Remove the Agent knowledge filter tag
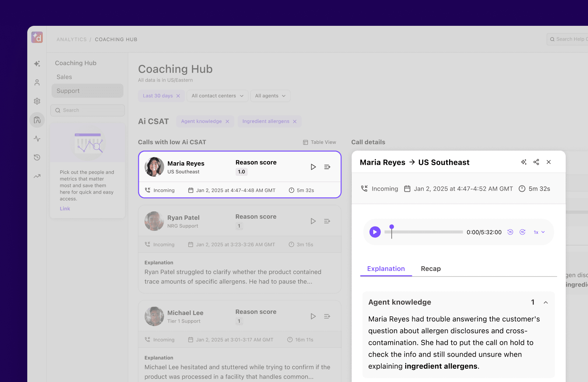This screenshot has height=382, width=588. click(227, 121)
